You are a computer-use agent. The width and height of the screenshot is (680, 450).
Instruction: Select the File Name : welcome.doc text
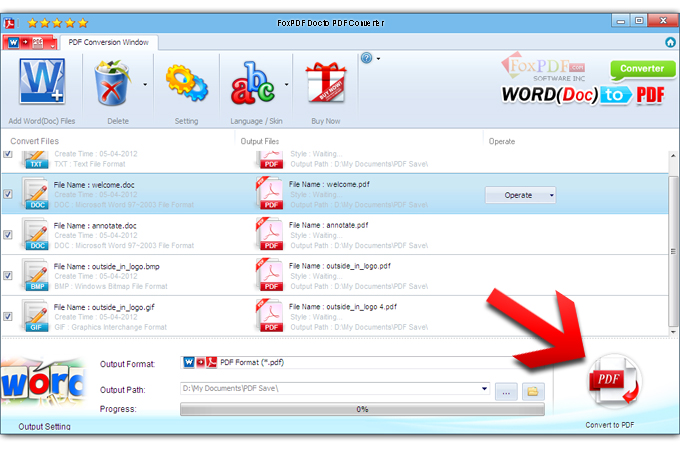point(94,185)
